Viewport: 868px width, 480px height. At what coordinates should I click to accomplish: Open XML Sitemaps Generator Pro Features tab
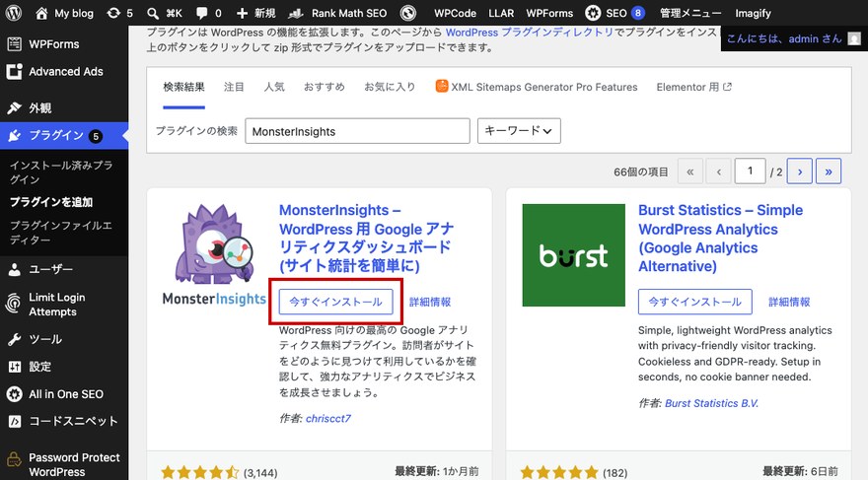click(537, 87)
